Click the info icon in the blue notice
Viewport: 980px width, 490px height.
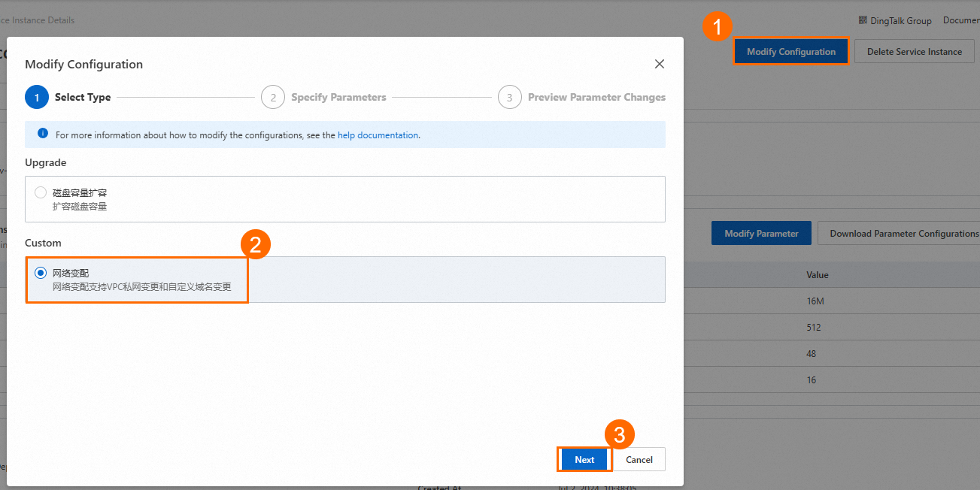coord(43,134)
